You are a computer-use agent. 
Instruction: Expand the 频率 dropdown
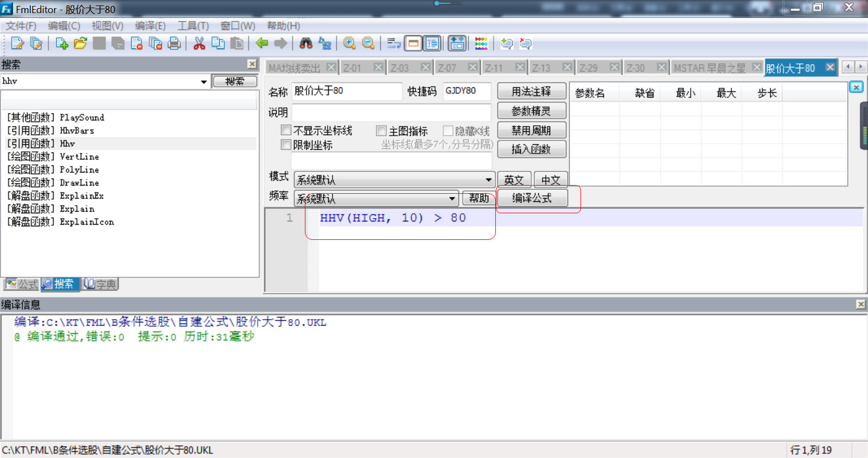tap(452, 199)
